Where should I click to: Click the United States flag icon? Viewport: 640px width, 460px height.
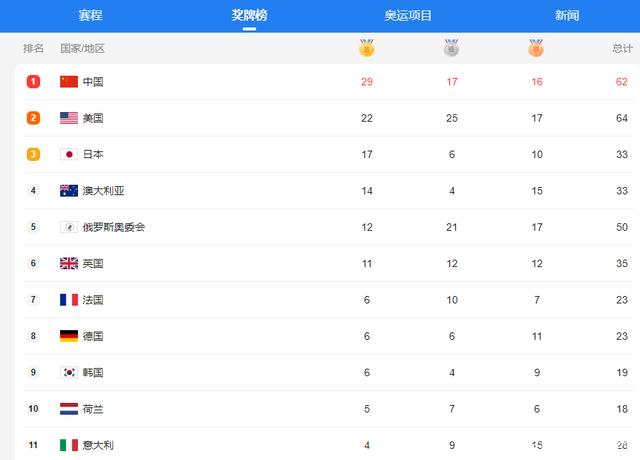coord(69,118)
